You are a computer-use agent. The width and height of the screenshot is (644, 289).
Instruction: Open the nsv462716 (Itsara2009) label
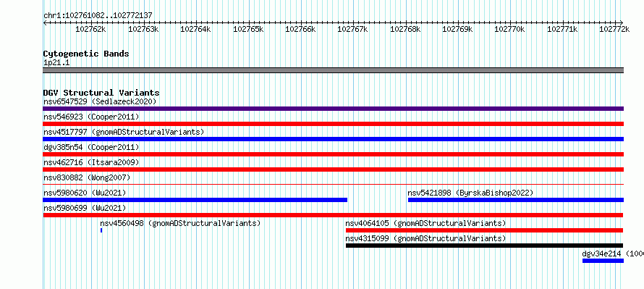tap(91, 162)
